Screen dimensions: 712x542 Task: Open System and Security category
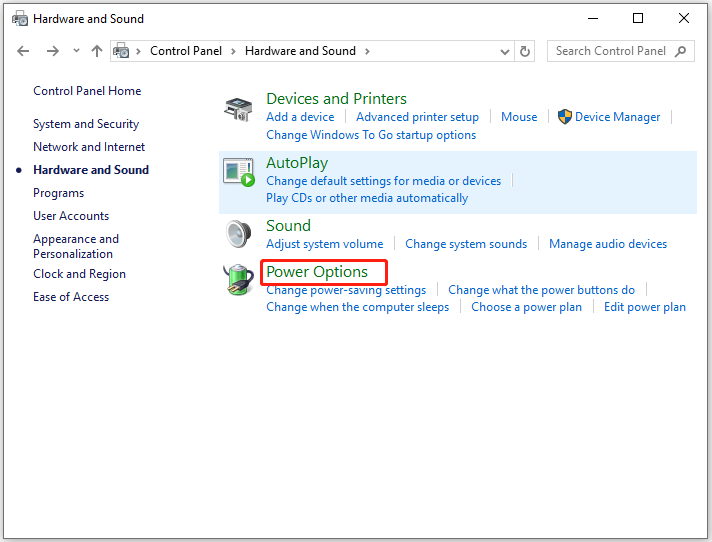tap(86, 124)
